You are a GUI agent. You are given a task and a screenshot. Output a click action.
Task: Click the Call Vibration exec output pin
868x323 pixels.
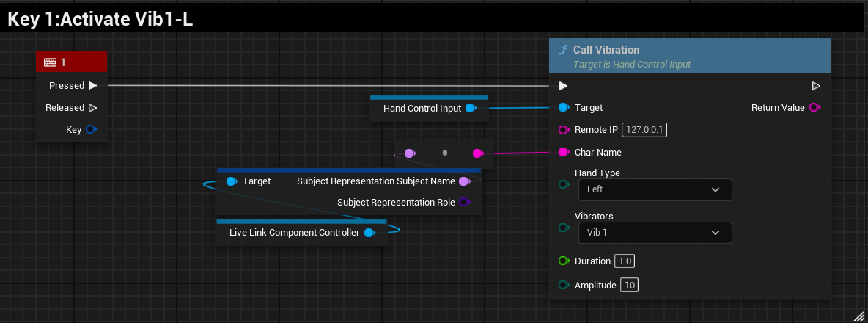[816, 86]
